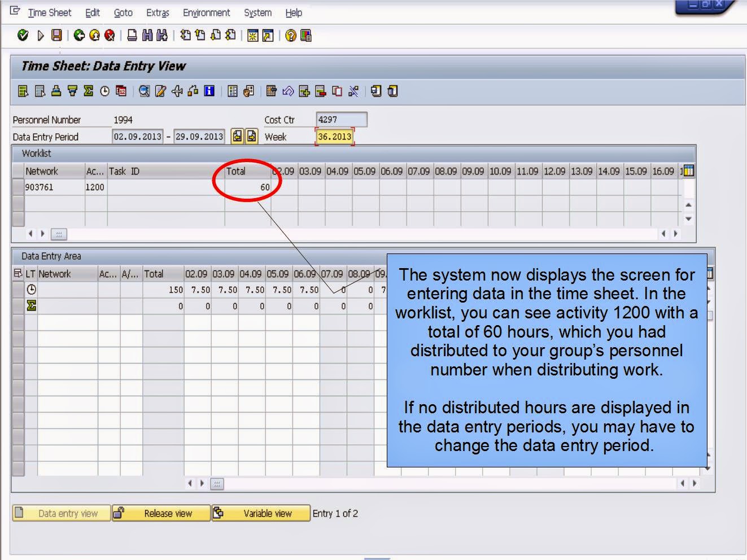Click the Release view button
The image size is (747, 560).
click(161, 513)
